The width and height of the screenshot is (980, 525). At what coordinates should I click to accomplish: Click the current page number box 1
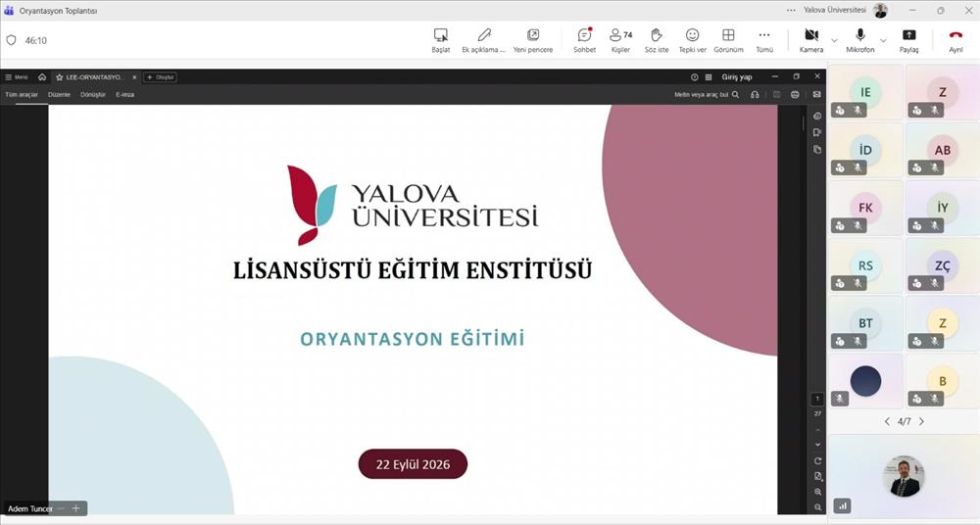click(x=817, y=399)
